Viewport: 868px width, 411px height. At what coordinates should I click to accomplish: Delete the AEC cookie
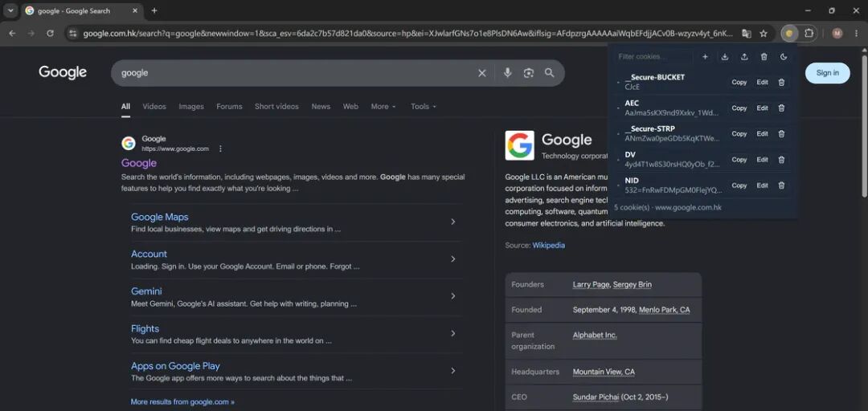(x=781, y=108)
